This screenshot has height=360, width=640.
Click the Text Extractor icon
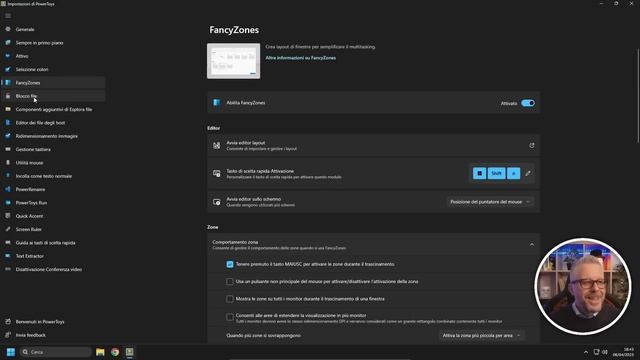pyautogui.click(x=8, y=256)
